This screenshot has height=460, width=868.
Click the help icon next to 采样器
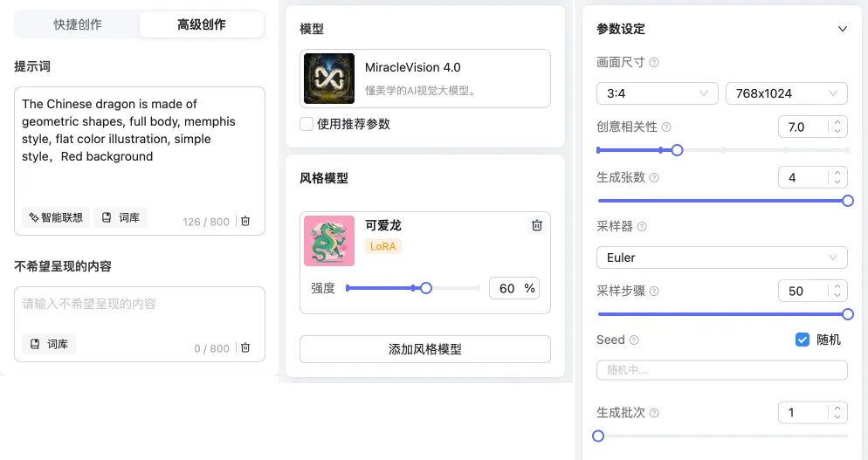642,227
